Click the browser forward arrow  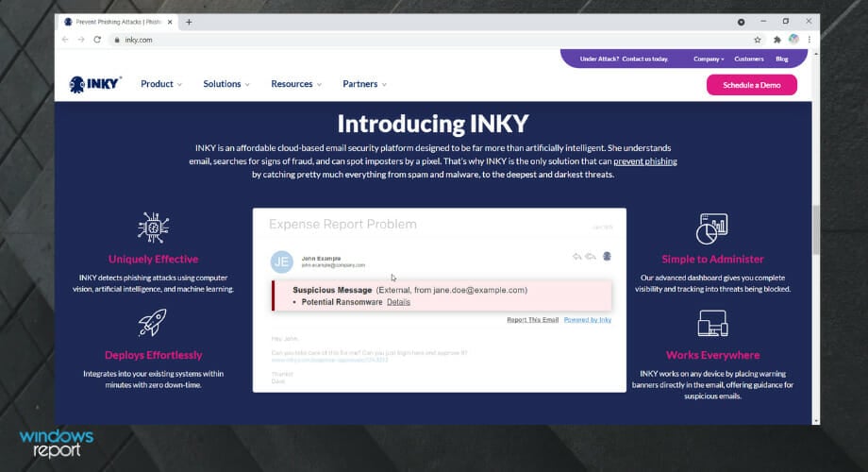pyautogui.click(x=81, y=40)
